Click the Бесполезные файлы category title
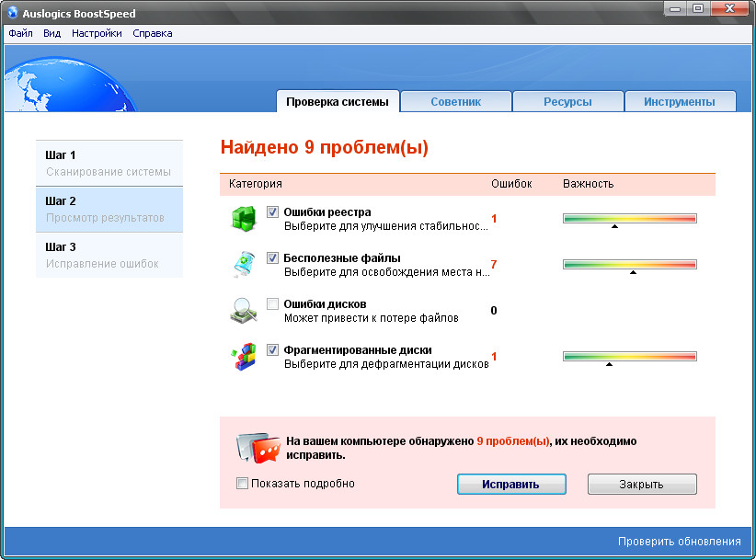 point(342,258)
